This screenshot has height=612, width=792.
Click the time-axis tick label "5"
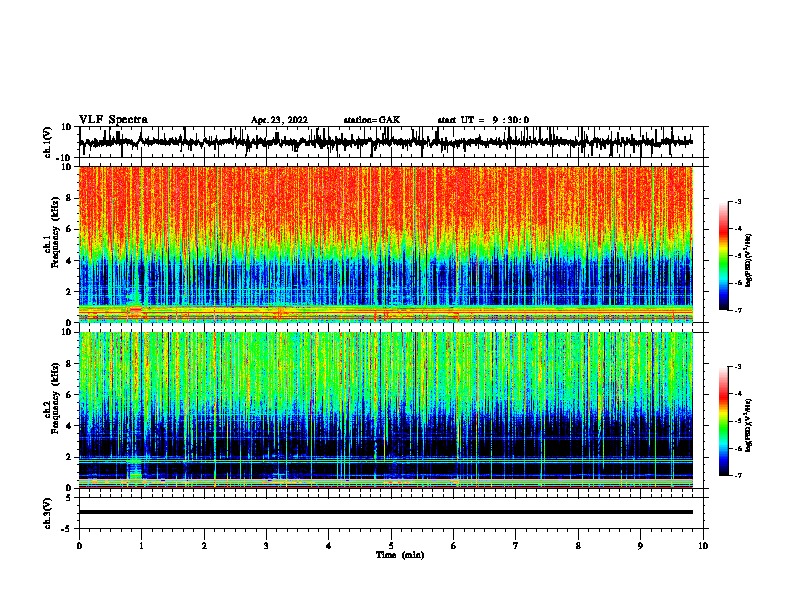(x=391, y=546)
